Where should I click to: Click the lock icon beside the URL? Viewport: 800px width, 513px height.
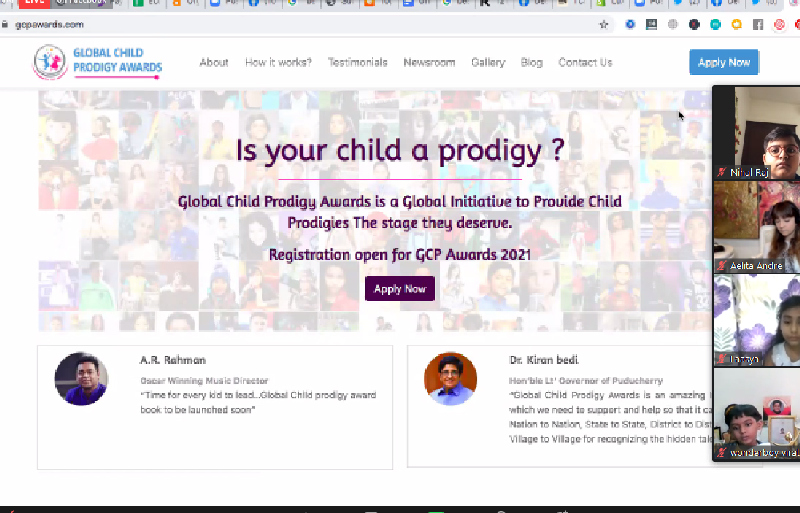[x=5, y=25]
